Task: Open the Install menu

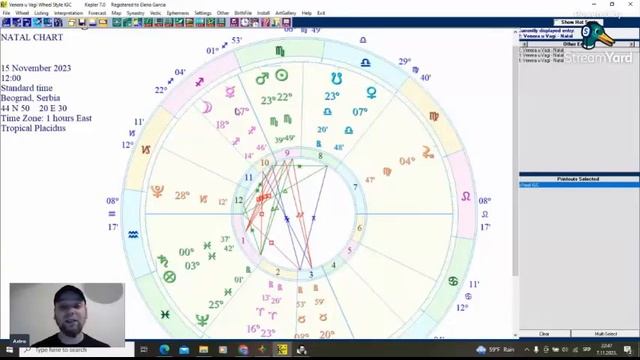Action: click(x=263, y=13)
